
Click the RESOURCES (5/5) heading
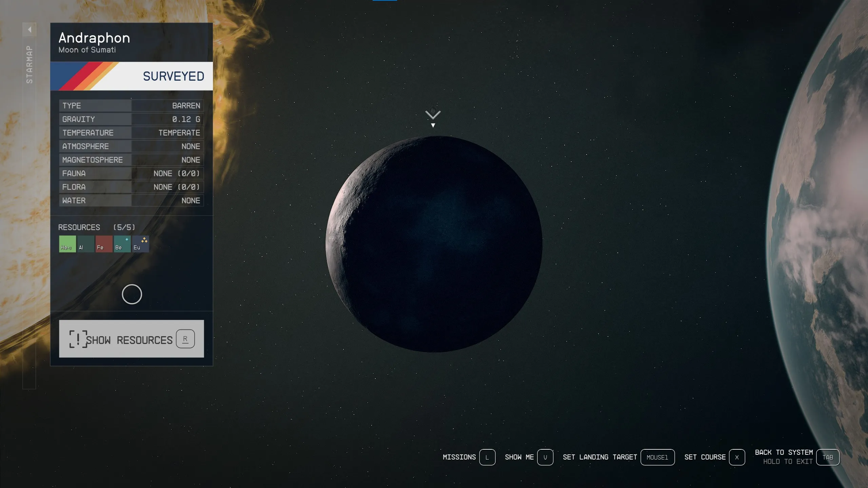tap(97, 227)
